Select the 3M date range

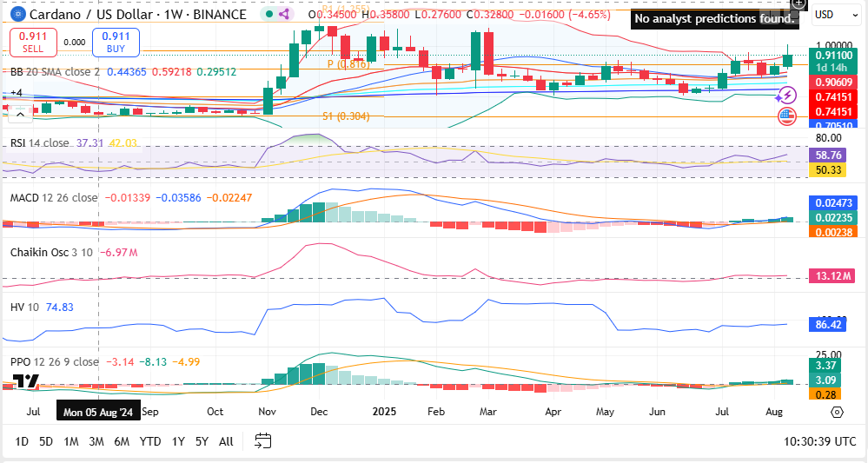tap(96, 441)
